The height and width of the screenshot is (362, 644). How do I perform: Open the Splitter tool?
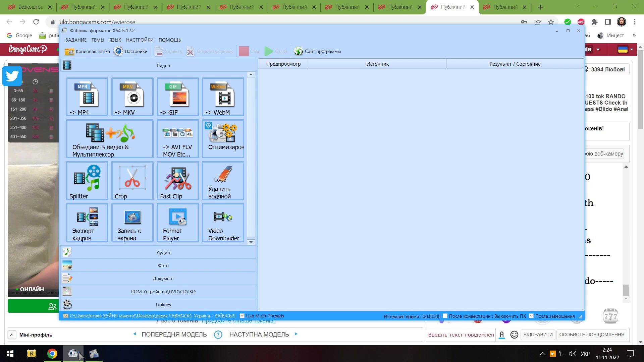tap(87, 181)
